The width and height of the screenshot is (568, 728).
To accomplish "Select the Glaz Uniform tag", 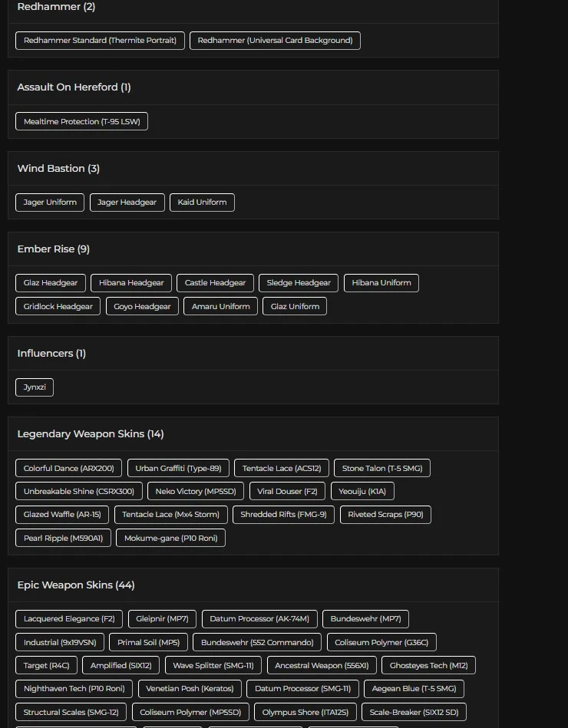I will (295, 306).
